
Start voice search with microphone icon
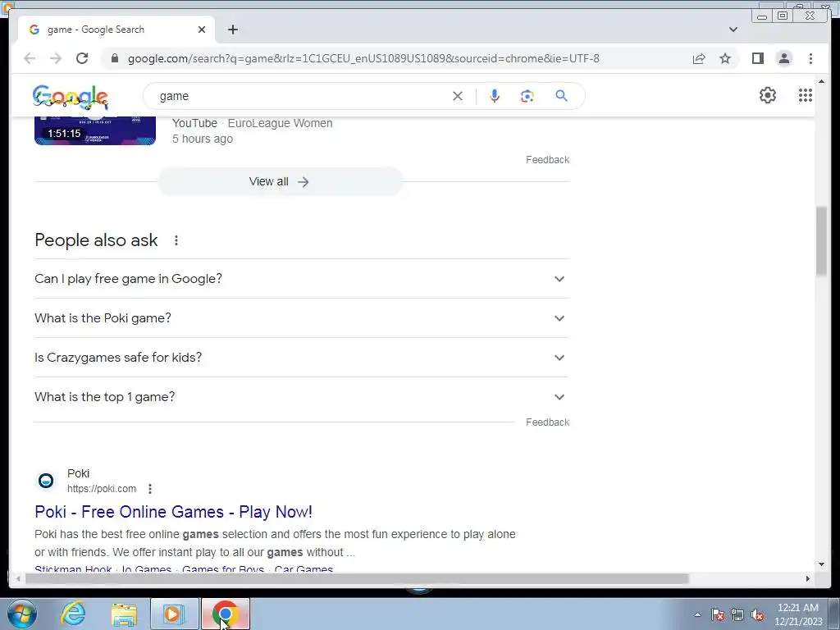click(495, 96)
